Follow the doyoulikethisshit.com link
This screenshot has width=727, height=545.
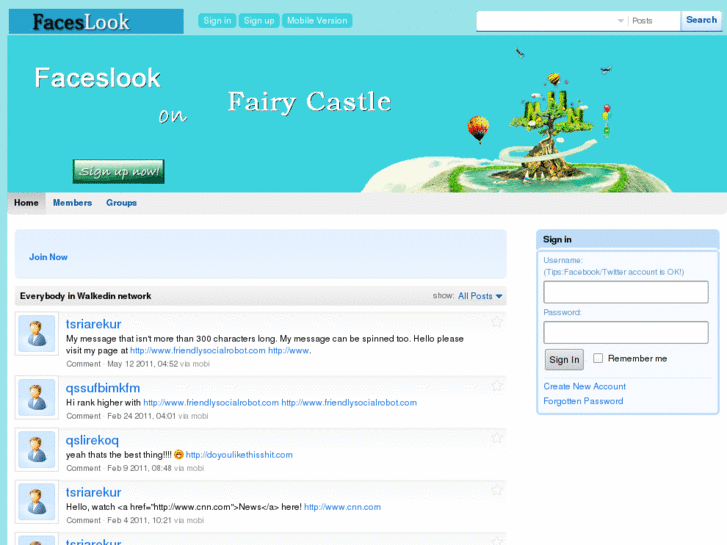(x=239, y=455)
